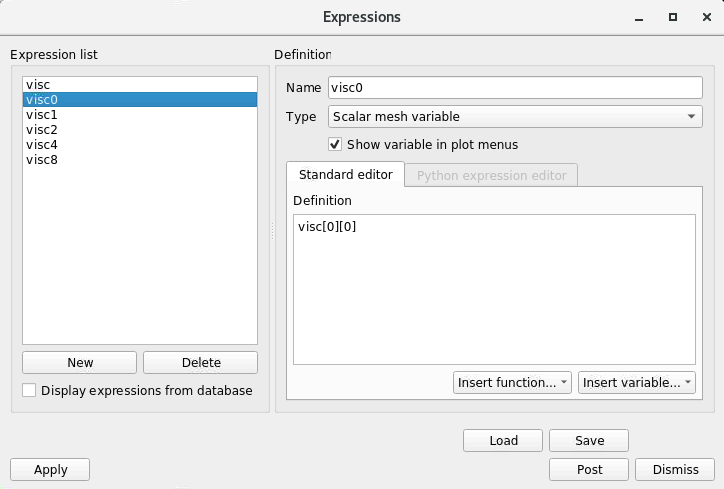
Task: Load expressions from a file
Action: pos(503,441)
